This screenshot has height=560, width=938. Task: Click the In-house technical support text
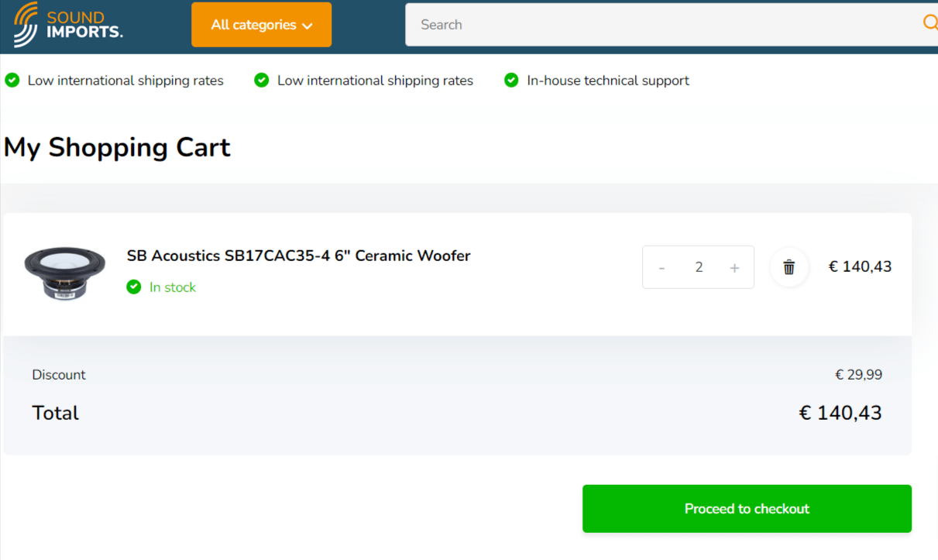(608, 81)
